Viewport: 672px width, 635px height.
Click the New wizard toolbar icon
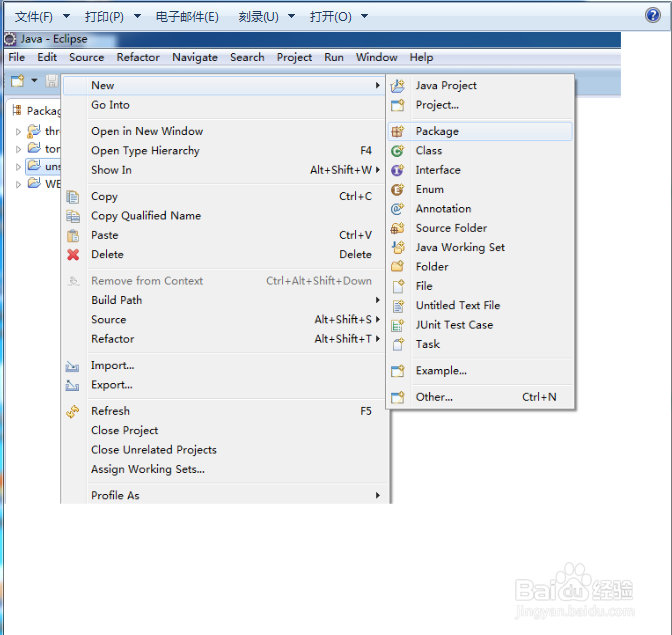(x=18, y=81)
